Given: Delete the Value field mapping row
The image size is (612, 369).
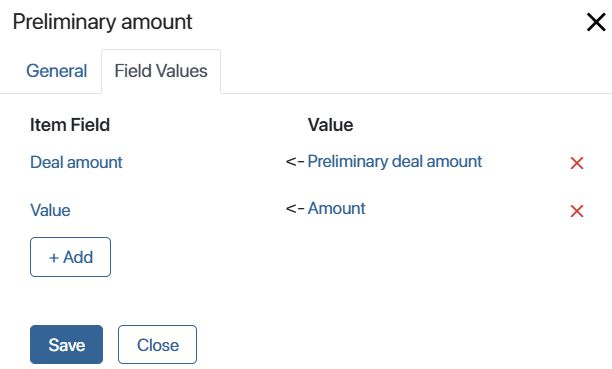Looking at the screenshot, I should (576, 211).
